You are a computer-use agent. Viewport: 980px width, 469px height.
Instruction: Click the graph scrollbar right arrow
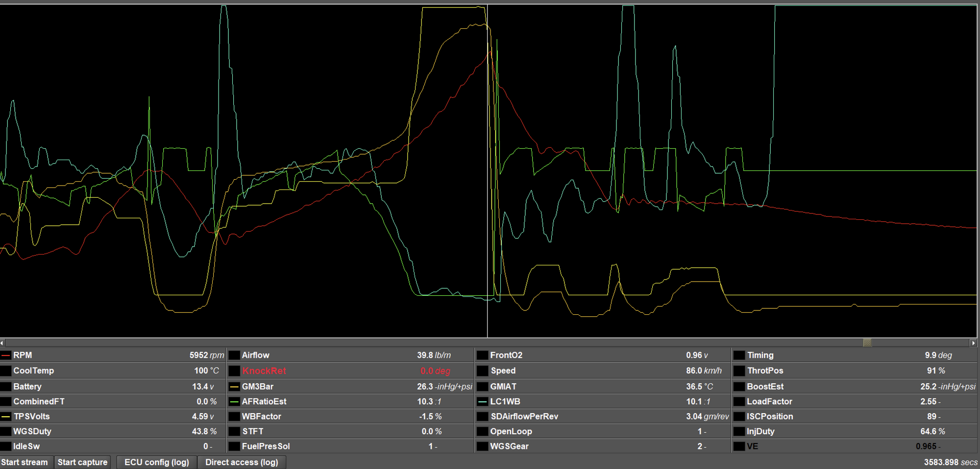tap(974, 343)
